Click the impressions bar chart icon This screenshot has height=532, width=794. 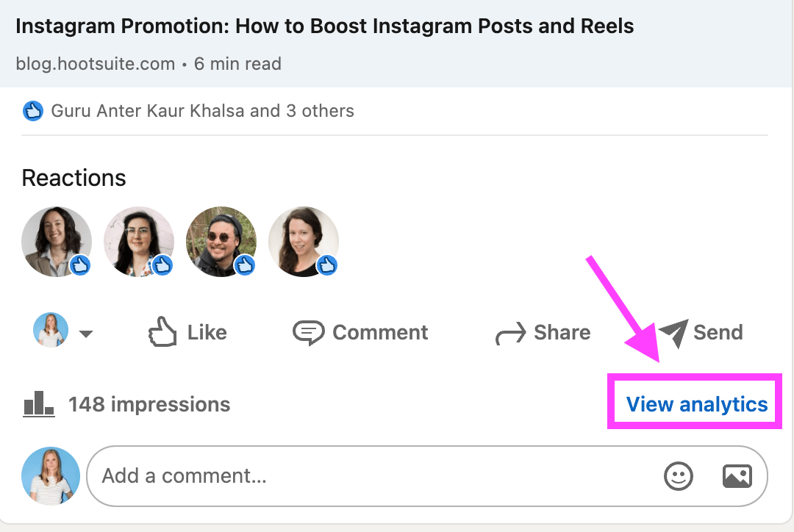38,404
